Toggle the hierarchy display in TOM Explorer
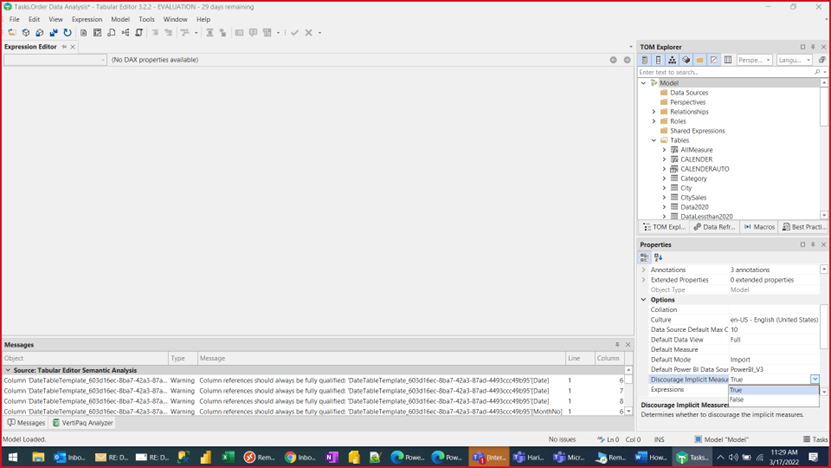831x468 pixels. tap(672, 60)
